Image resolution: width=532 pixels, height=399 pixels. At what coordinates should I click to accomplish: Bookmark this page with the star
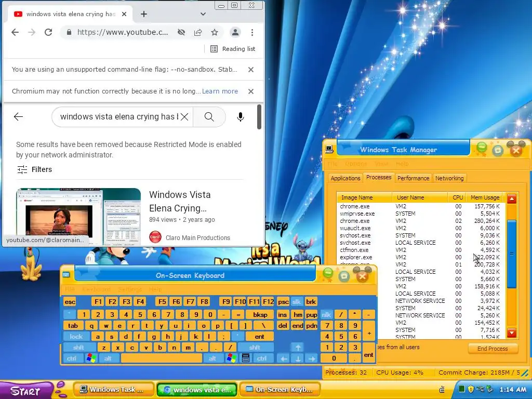[x=215, y=32]
